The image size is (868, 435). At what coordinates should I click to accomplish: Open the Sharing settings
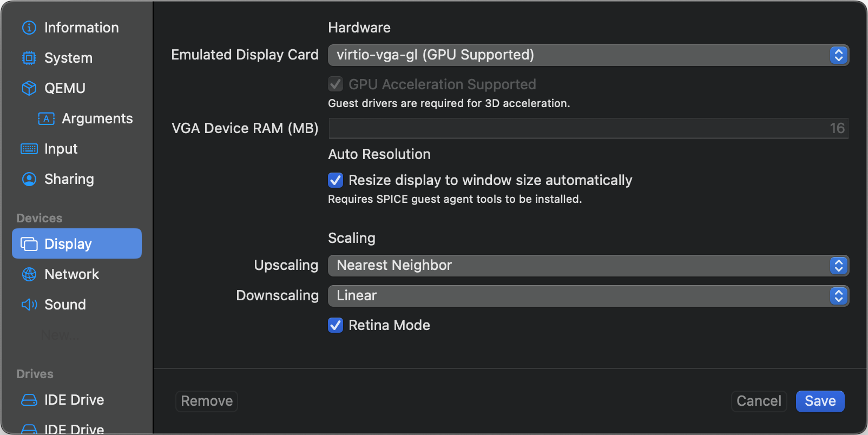[77, 179]
